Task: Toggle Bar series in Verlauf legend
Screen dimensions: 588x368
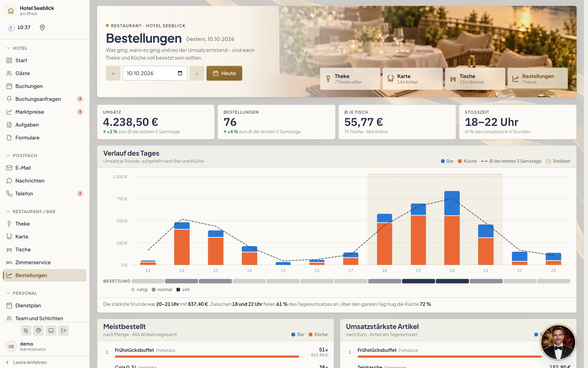Action: (x=447, y=161)
